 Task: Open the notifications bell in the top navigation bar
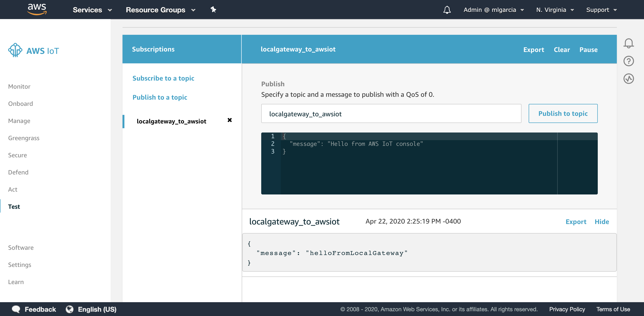[447, 10]
